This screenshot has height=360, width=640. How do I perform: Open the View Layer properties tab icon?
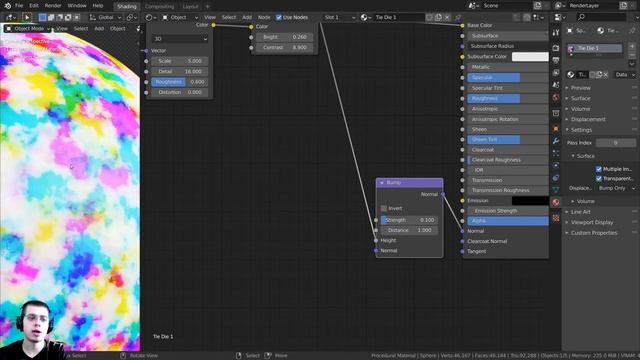[x=556, y=73]
